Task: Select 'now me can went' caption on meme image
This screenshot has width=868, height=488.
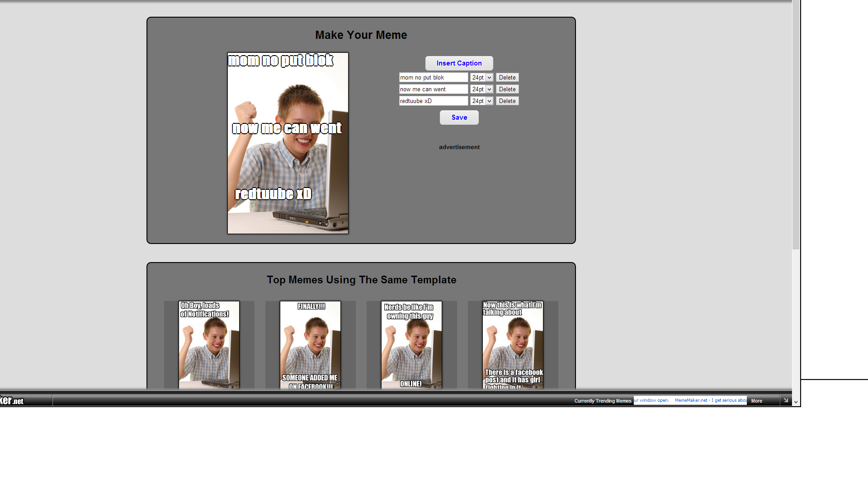Action: (x=287, y=128)
